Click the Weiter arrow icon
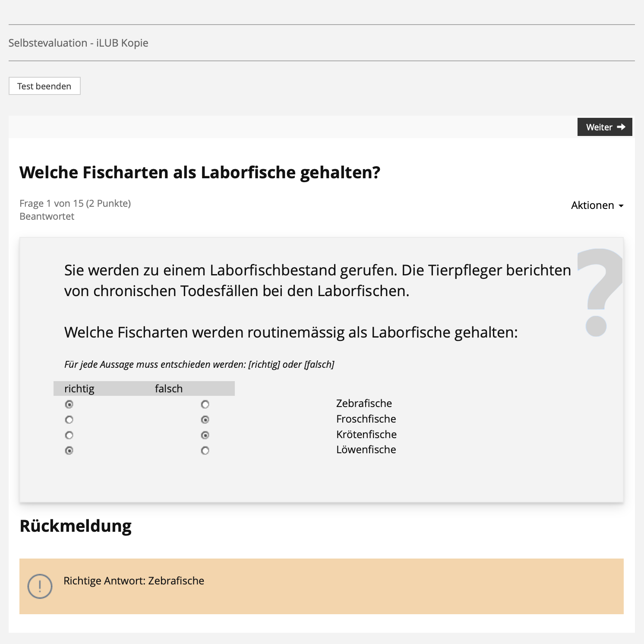This screenshot has height=644, width=644. [x=621, y=127]
